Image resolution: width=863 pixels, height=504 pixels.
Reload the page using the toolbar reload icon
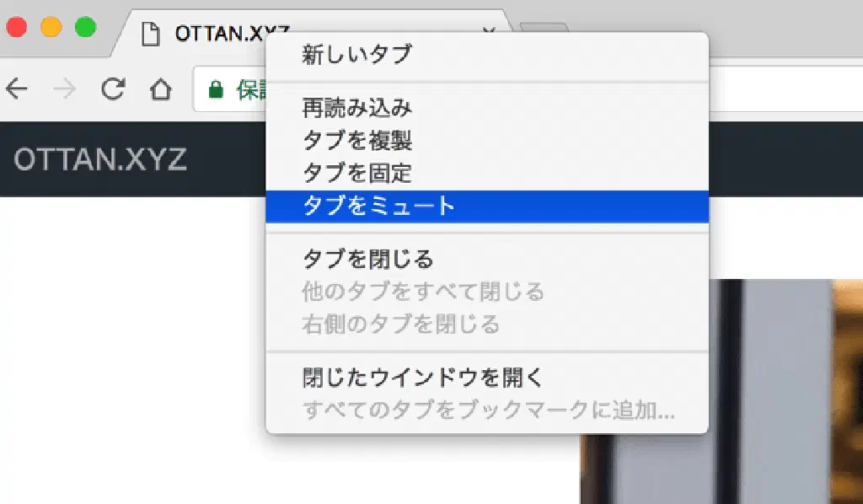pyautogui.click(x=113, y=88)
